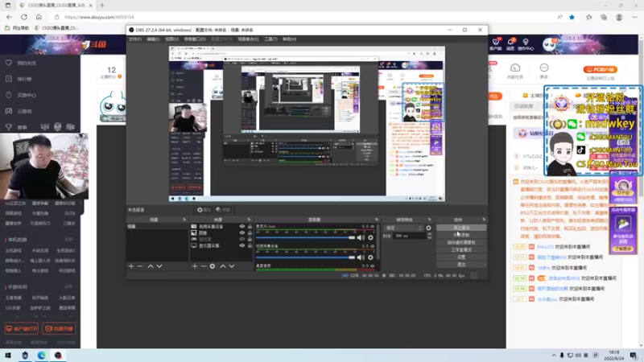Open settings gear for 麦克风/Aux channel
The height and width of the screenshot is (362, 644).
coord(370,237)
